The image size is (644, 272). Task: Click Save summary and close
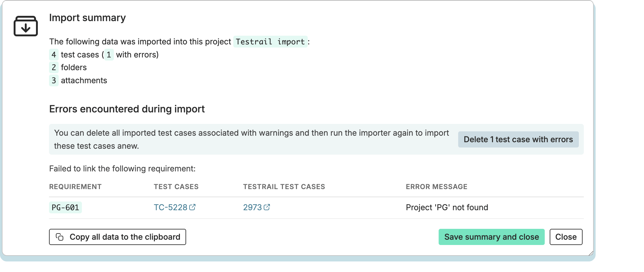pos(491,237)
